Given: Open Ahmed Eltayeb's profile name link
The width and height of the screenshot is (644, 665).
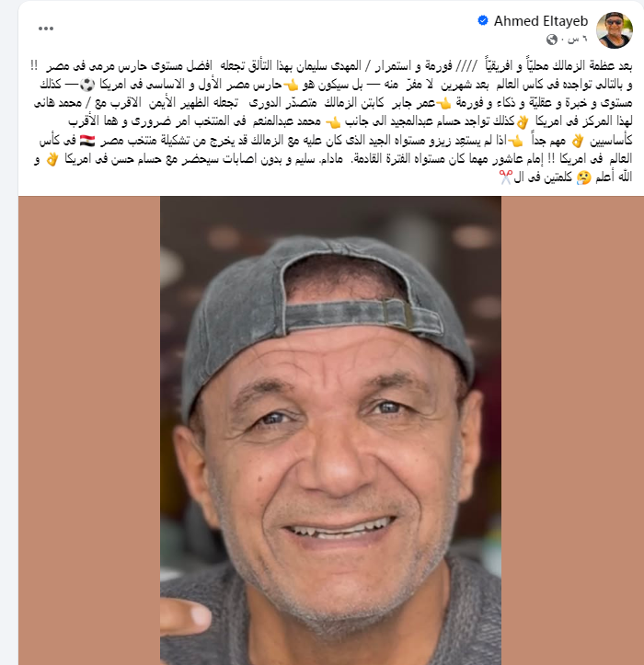Looking at the screenshot, I should 540,21.
